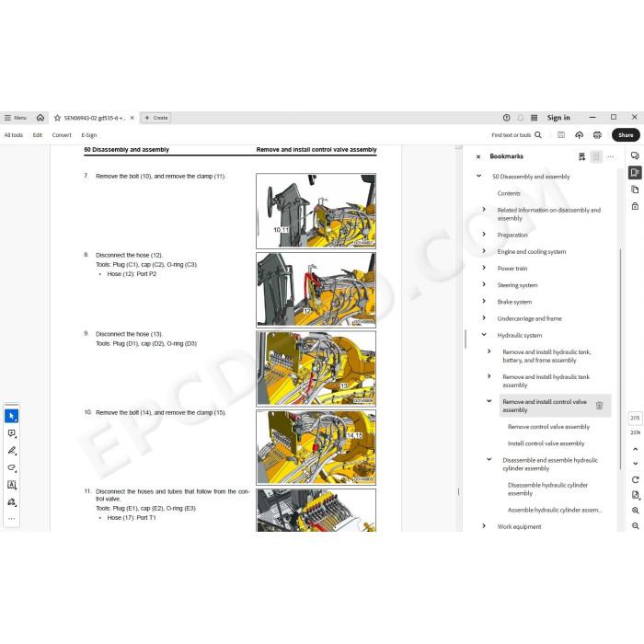Screen dimensions: 644x644
Task: Go to previous page arrow
Action: pyautogui.click(x=635, y=449)
